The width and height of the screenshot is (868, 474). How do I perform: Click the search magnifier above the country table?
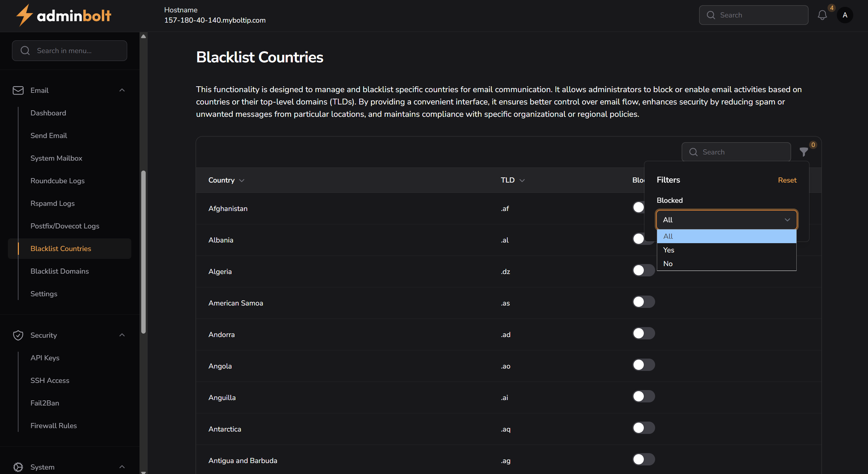pyautogui.click(x=694, y=152)
